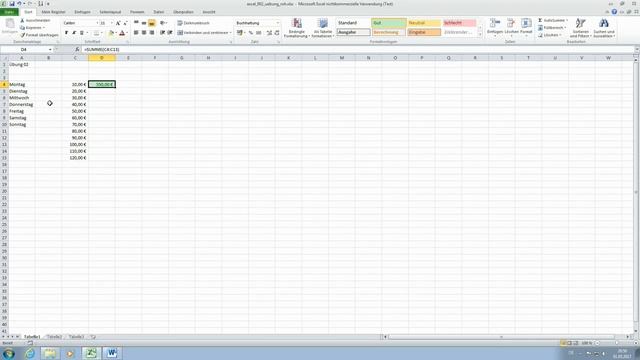
Task: Click the decrease decimal places icon
Action: click(277, 33)
